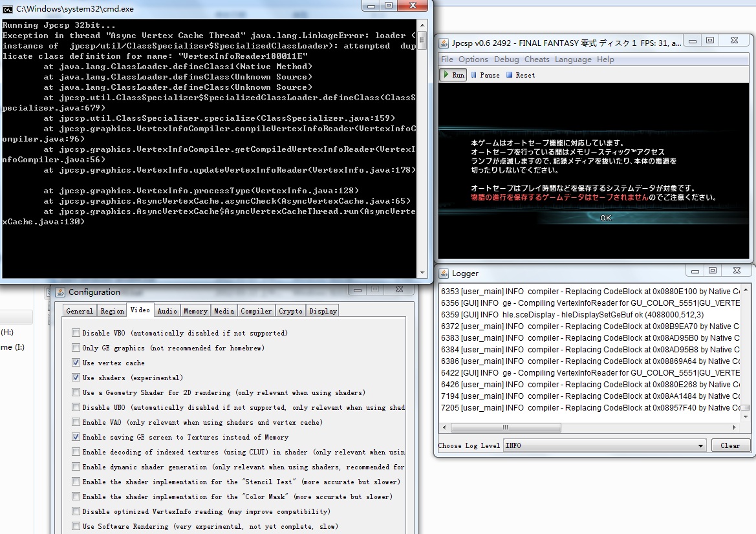Enable the VAO checkbox

point(76,422)
